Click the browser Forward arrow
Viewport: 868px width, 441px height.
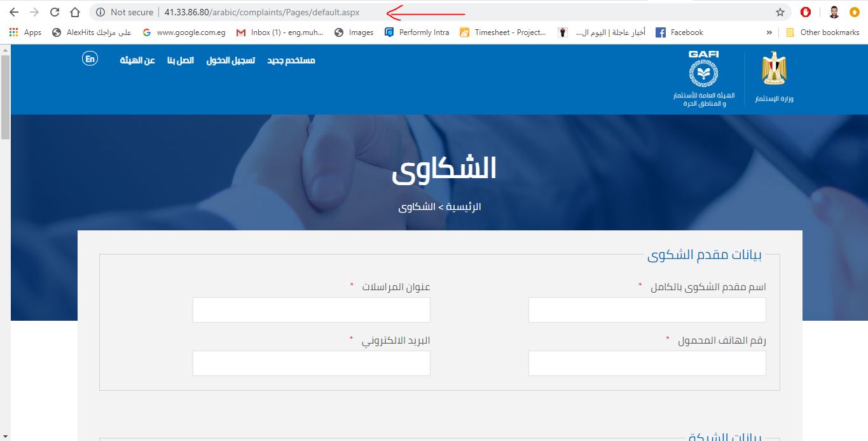(34, 12)
